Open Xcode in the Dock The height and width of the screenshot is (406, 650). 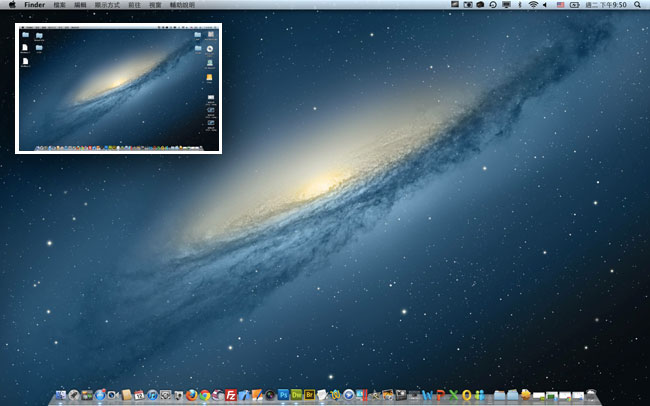pos(244,395)
